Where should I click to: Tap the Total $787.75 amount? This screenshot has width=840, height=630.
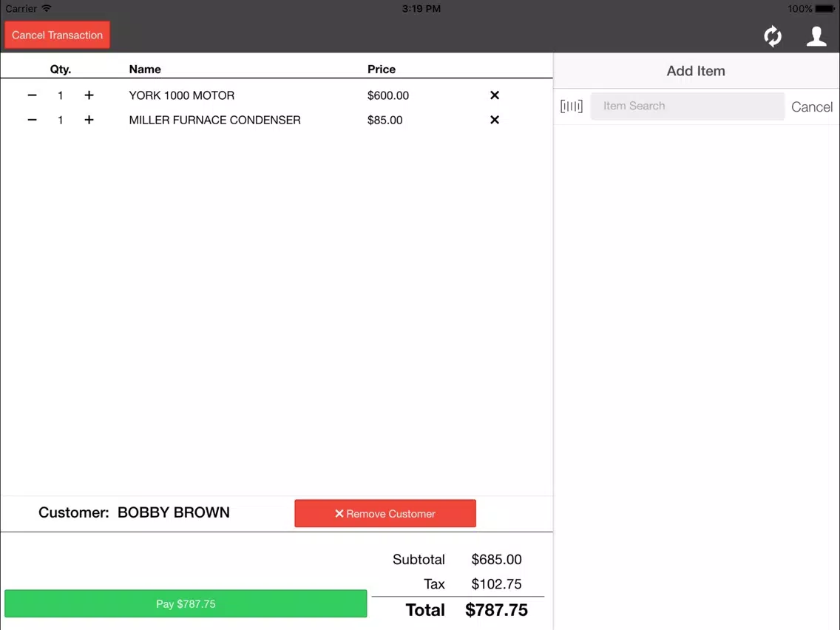point(496,609)
